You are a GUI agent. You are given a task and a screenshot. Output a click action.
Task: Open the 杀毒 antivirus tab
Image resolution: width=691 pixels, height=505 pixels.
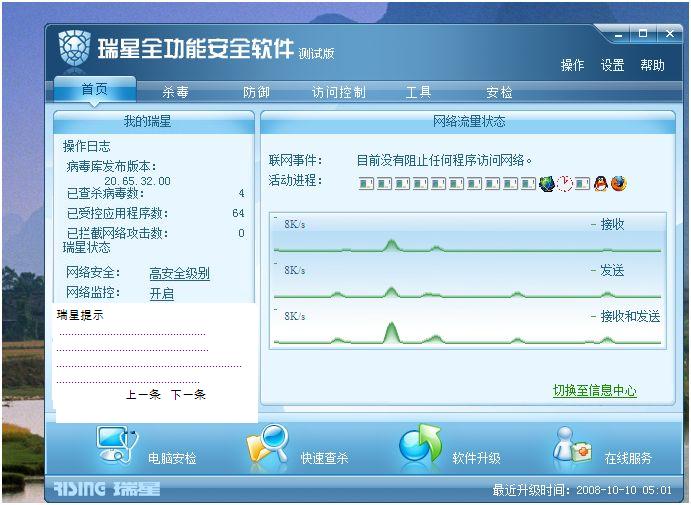[x=175, y=92]
